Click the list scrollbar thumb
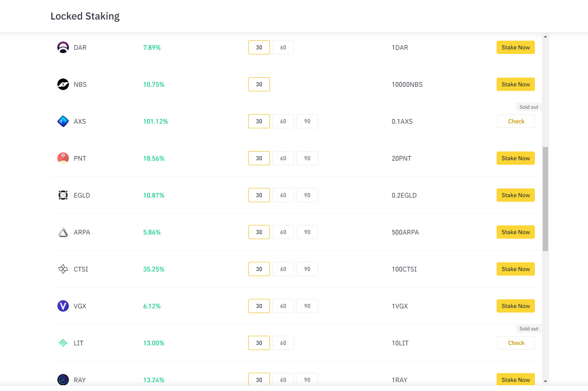This screenshot has height=391, width=588. pos(545,199)
